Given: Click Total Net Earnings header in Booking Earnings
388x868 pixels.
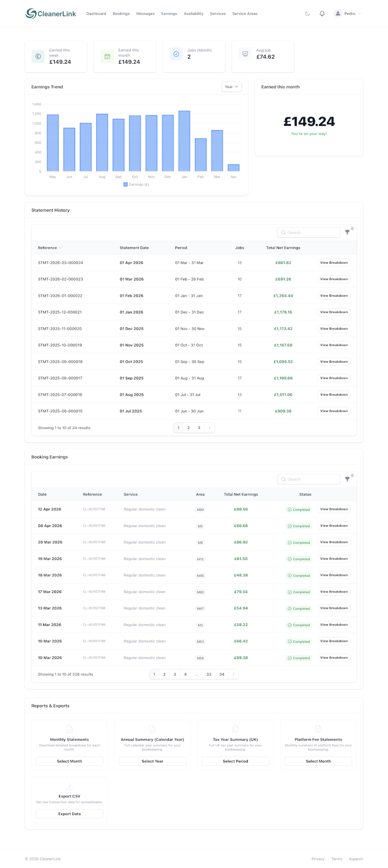Looking at the screenshot, I should 241,494.
